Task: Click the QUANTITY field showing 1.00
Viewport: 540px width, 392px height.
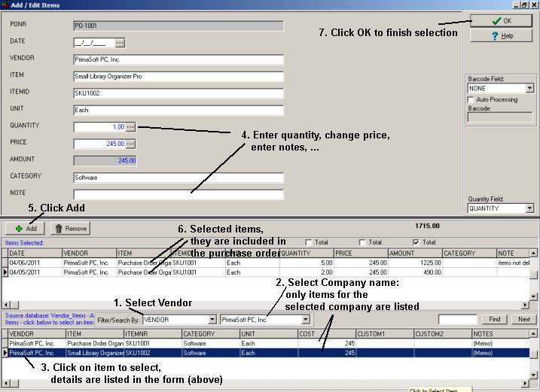Action: pyautogui.click(x=99, y=127)
